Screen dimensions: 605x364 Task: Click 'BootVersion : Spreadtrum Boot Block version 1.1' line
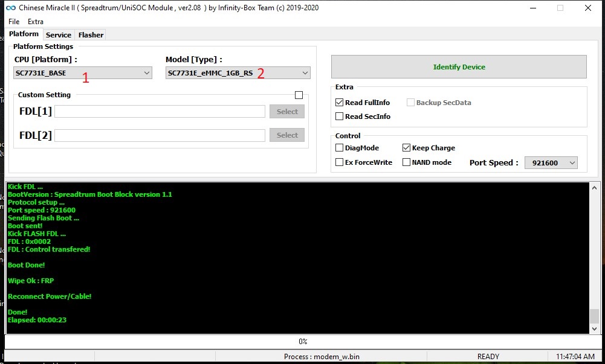click(x=90, y=194)
